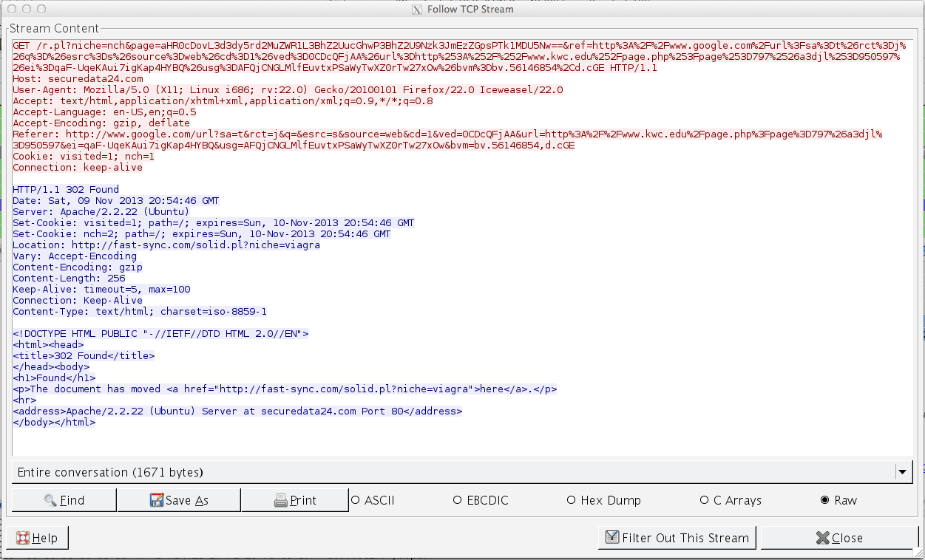Select the Raw radio option
Image resolution: width=925 pixels, height=560 pixels.
(x=838, y=500)
